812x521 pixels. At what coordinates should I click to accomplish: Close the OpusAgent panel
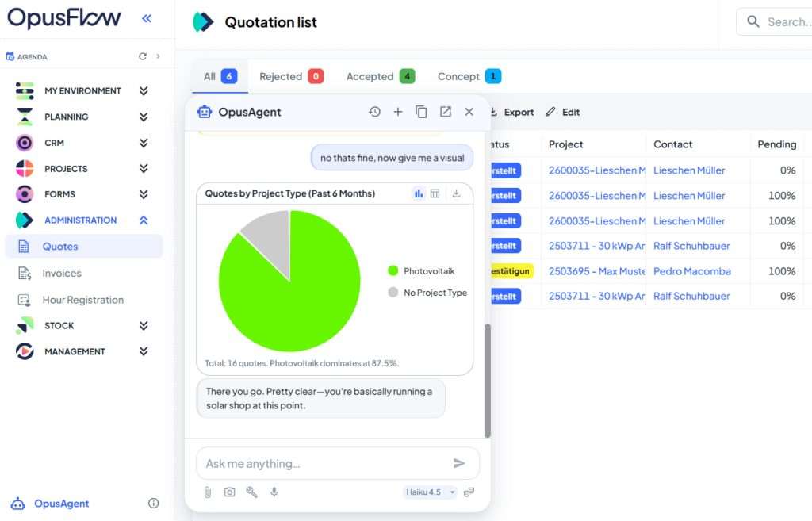[x=469, y=112]
